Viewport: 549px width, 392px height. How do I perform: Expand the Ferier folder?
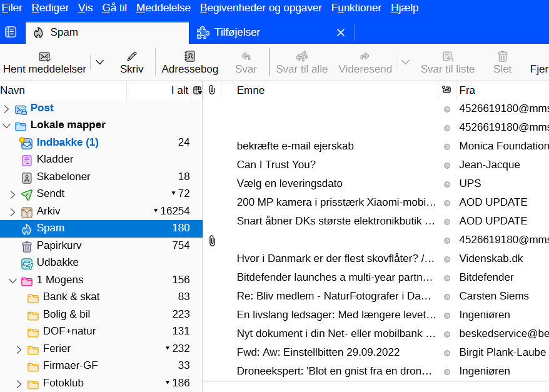(19, 349)
